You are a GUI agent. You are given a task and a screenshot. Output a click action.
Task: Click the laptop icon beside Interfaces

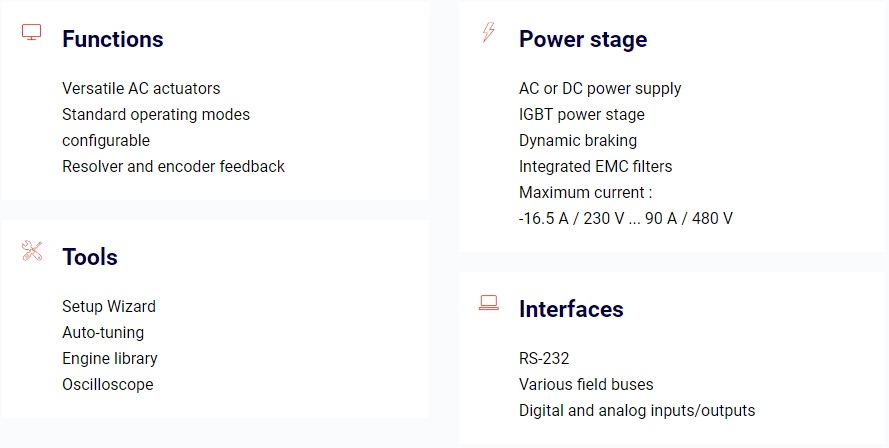pyautogui.click(x=489, y=303)
